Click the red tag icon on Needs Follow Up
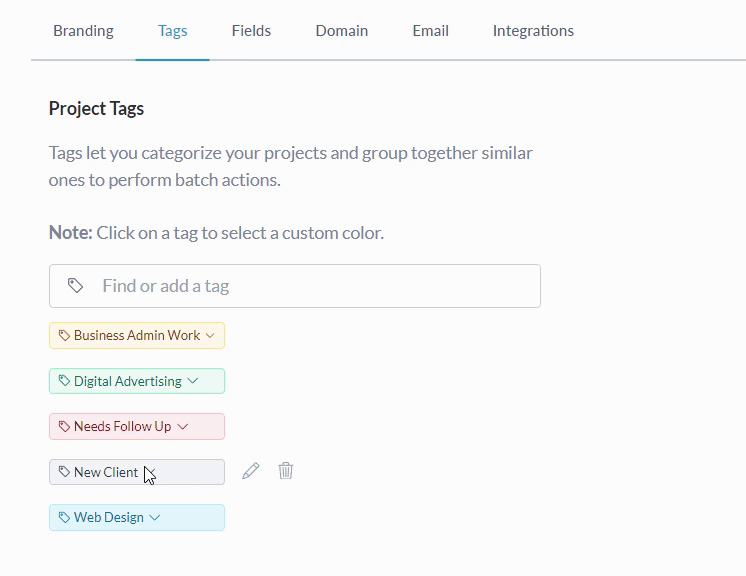This screenshot has width=746, height=576. [x=64, y=427]
